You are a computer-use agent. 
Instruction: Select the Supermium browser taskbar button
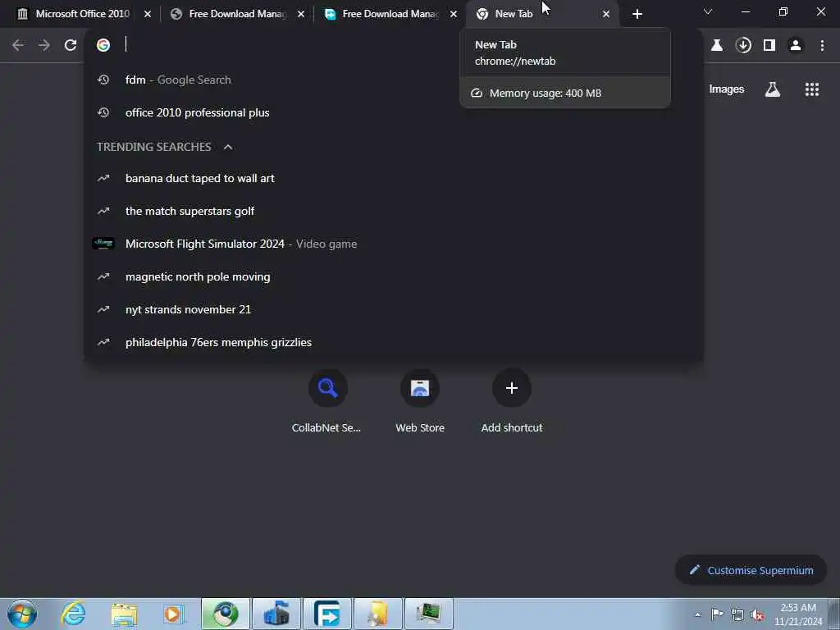point(226,614)
